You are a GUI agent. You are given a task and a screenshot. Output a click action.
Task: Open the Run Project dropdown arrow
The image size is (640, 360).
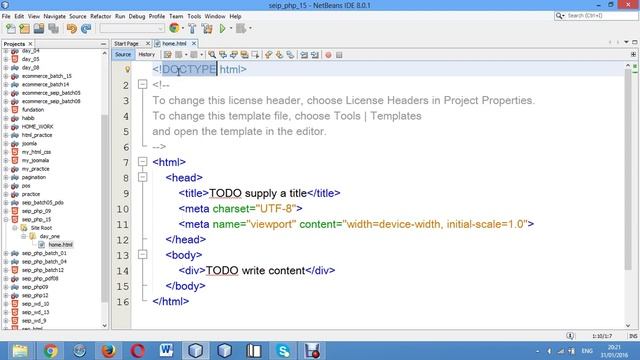click(x=231, y=29)
